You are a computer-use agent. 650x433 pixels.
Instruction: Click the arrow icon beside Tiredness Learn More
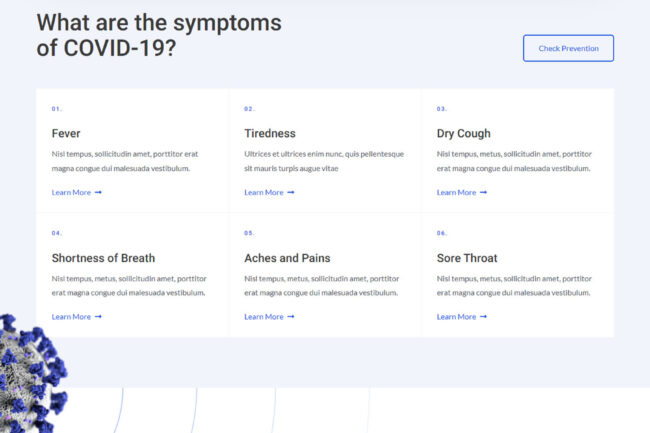tap(291, 192)
